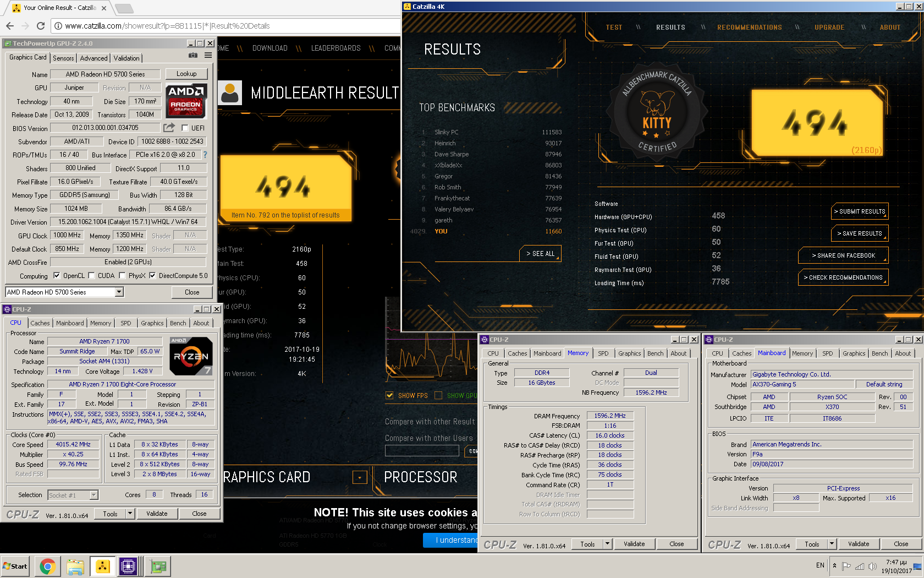This screenshot has height=578, width=924.
Task: Uncheck the SHOW FPS checkbox
Action: point(390,395)
